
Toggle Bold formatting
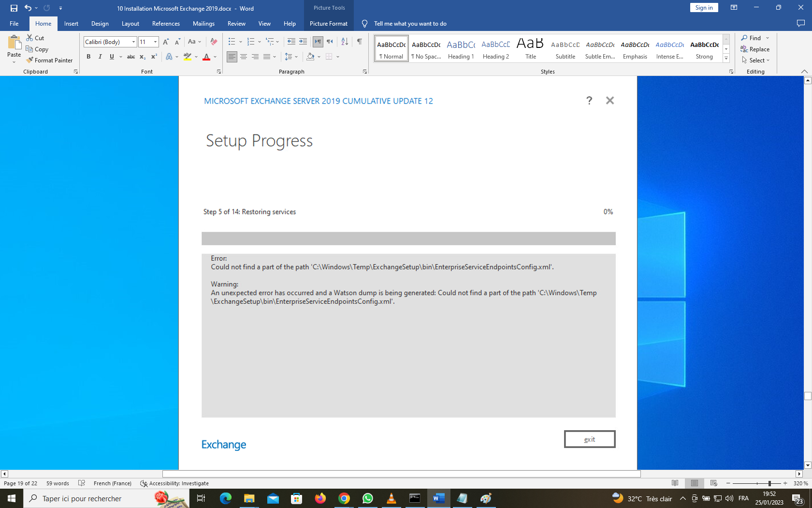pyautogui.click(x=88, y=57)
